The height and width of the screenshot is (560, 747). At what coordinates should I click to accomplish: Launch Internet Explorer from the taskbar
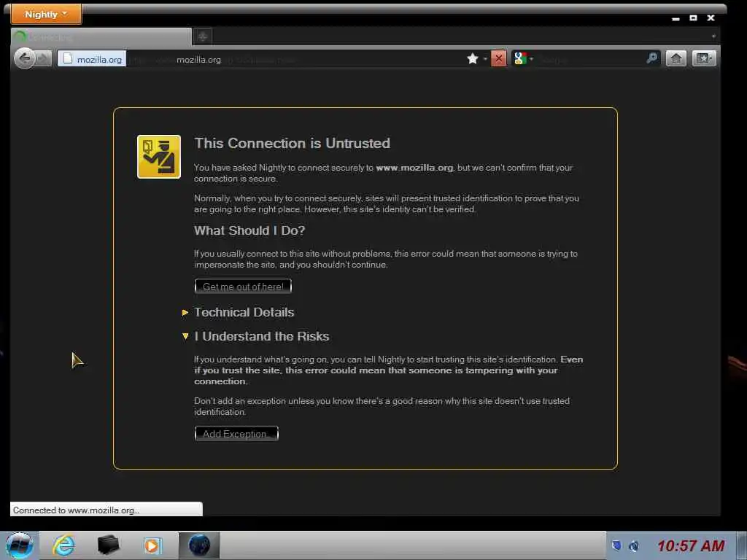pos(64,545)
